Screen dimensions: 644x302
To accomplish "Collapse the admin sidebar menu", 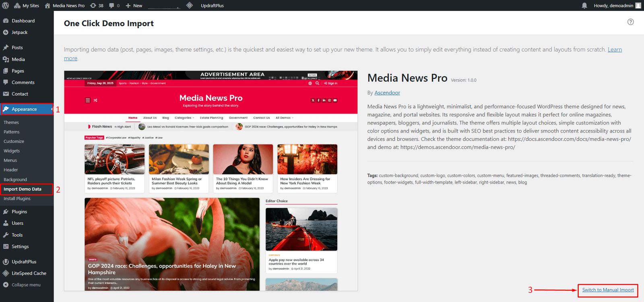I will [x=26, y=285].
